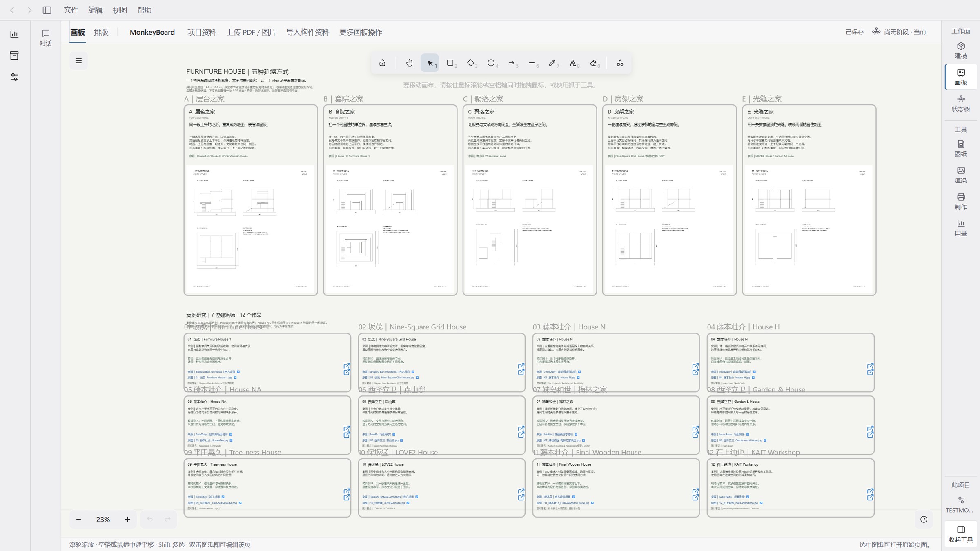Open the sliders settings sidebar icon
Image resolution: width=980 pixels, height=551 pixels.
point(14,77)
